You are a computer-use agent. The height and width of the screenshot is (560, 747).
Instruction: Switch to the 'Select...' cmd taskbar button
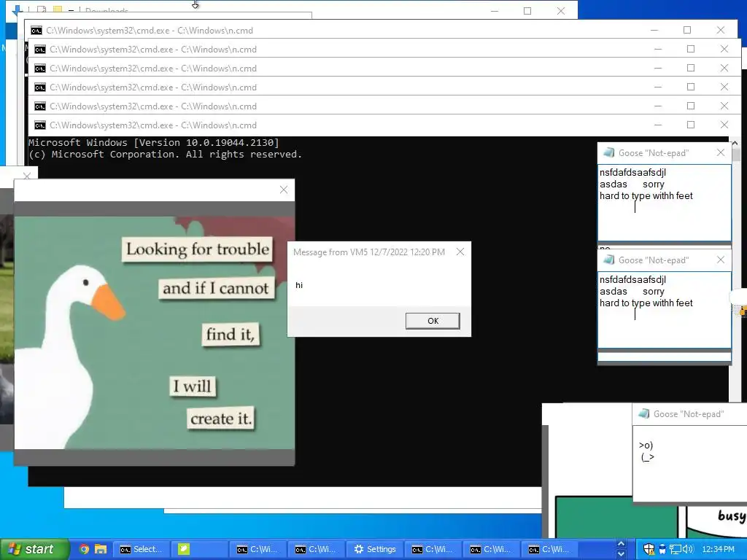point(141,549)
